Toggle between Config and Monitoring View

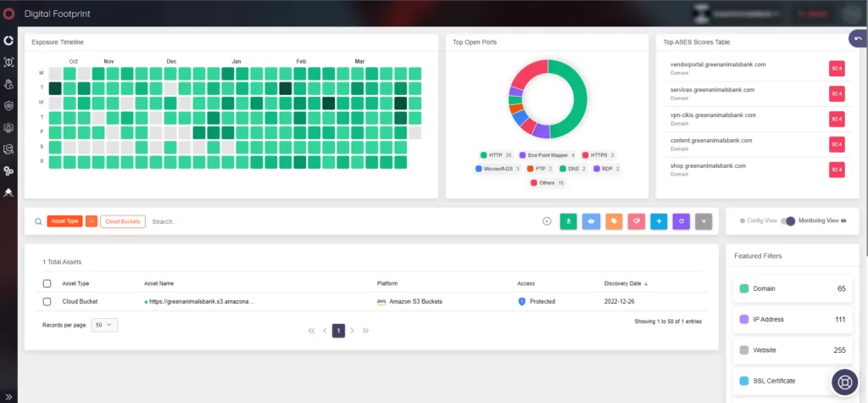tap(787, 221)
